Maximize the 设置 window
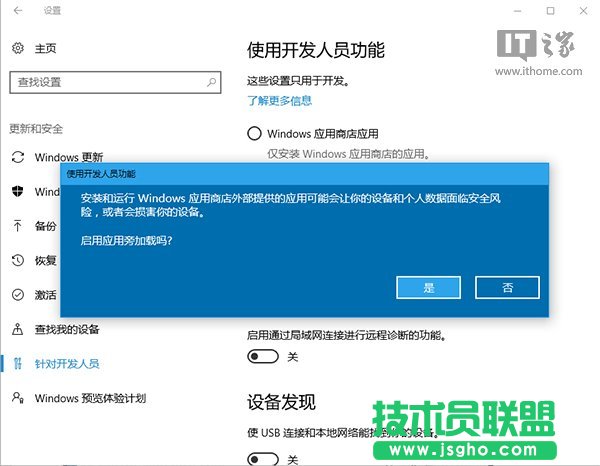This screenshot has width=600, height=466. click(x=549, y=11)
